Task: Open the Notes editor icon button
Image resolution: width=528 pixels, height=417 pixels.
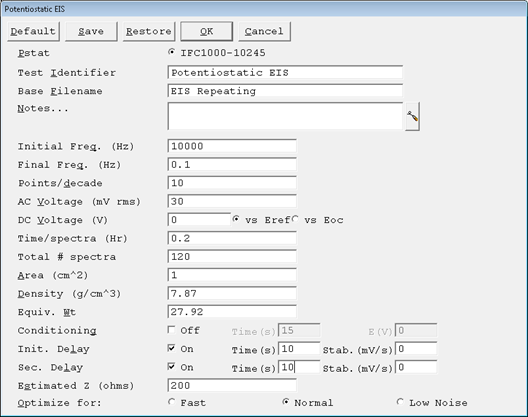Action: coord(412,117)
